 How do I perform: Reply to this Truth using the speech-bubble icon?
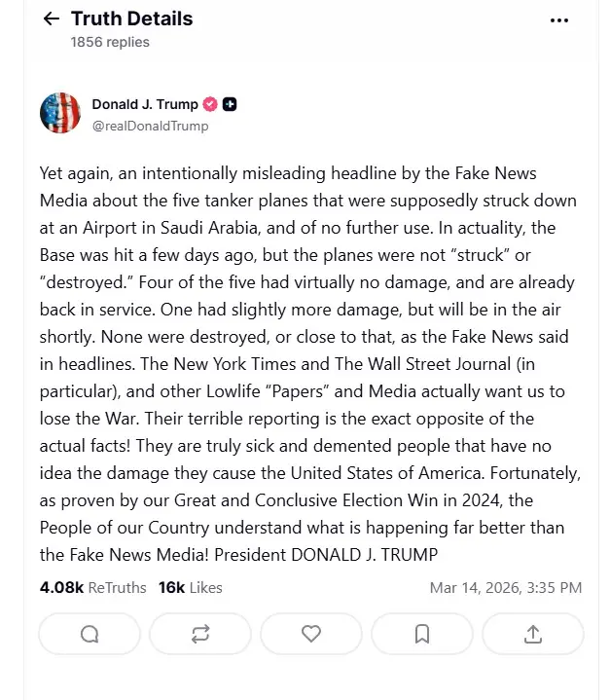coord(90,634)
